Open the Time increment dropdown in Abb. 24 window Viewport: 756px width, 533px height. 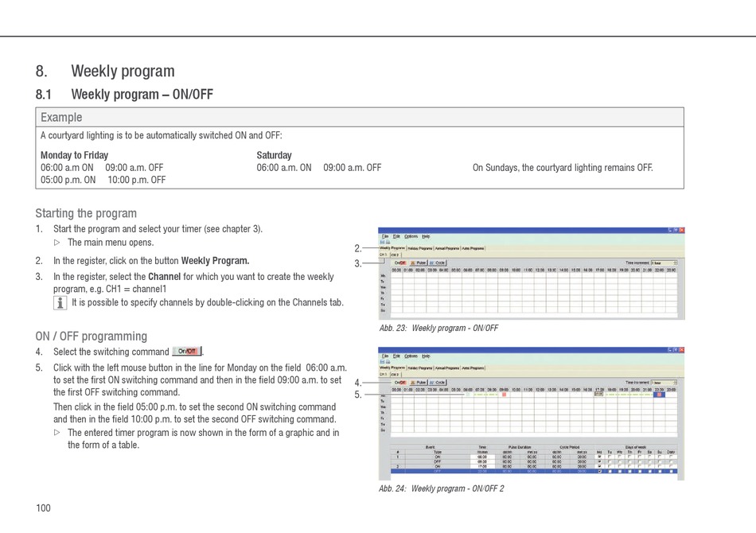664,383
